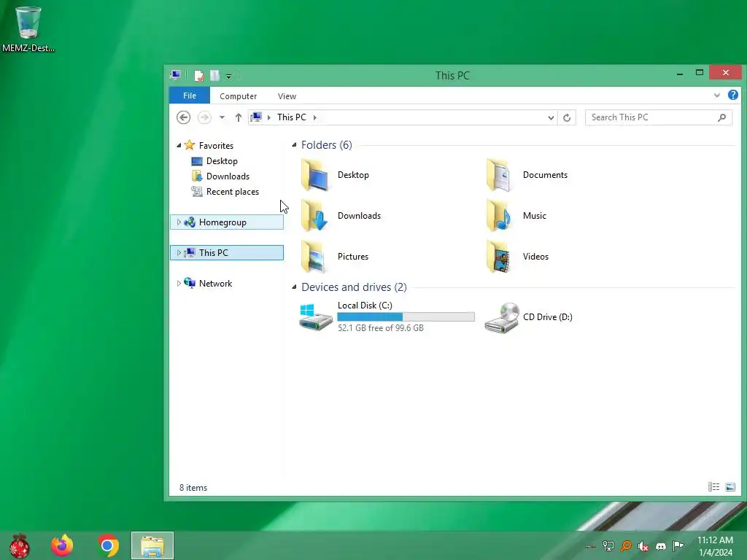The image size is (747, 560).
Task: Select This PC in the navigation pane
Action: tap(214, 253)
